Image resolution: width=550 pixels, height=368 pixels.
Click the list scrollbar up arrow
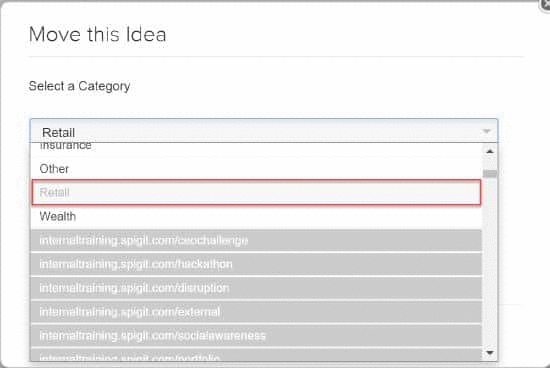490,152
